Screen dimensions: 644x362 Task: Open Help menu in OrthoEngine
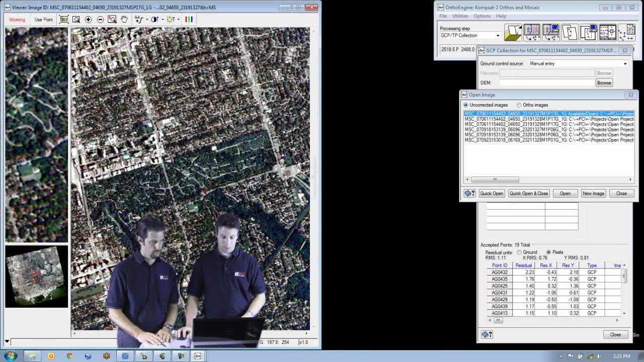501,16
